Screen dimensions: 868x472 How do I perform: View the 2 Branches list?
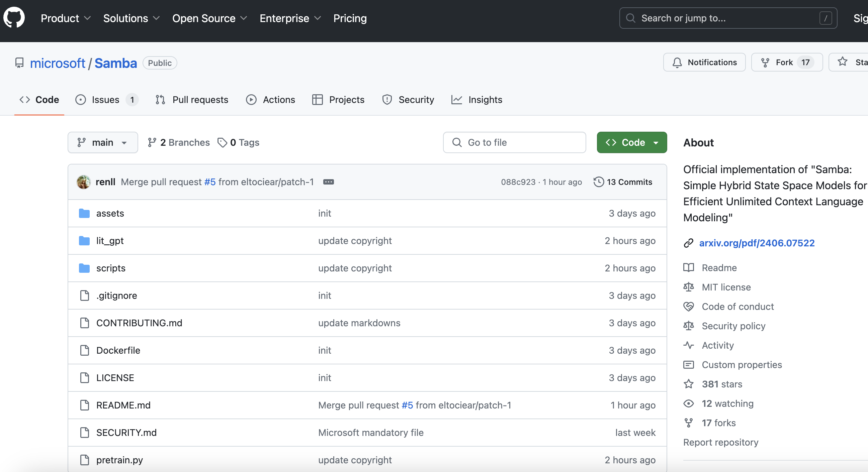(179, 142)
